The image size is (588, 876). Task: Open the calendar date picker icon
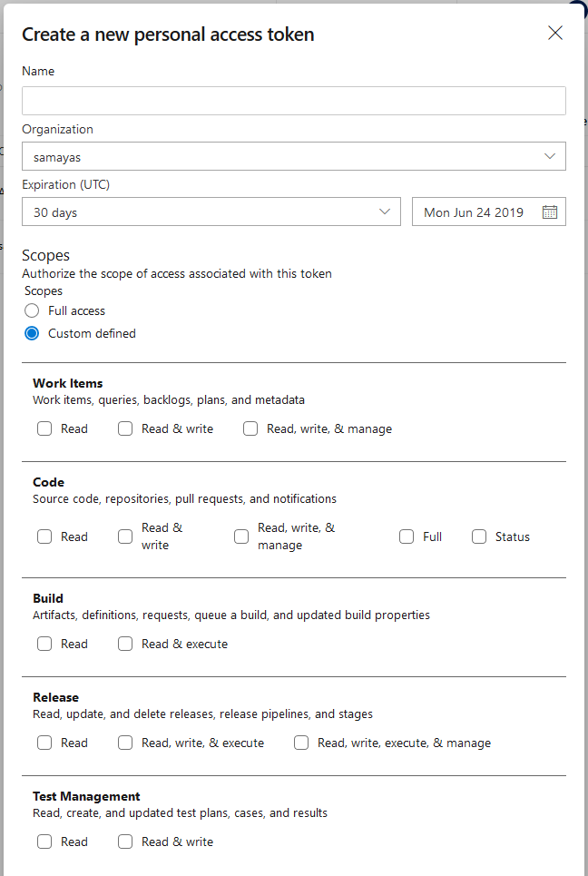550,212
